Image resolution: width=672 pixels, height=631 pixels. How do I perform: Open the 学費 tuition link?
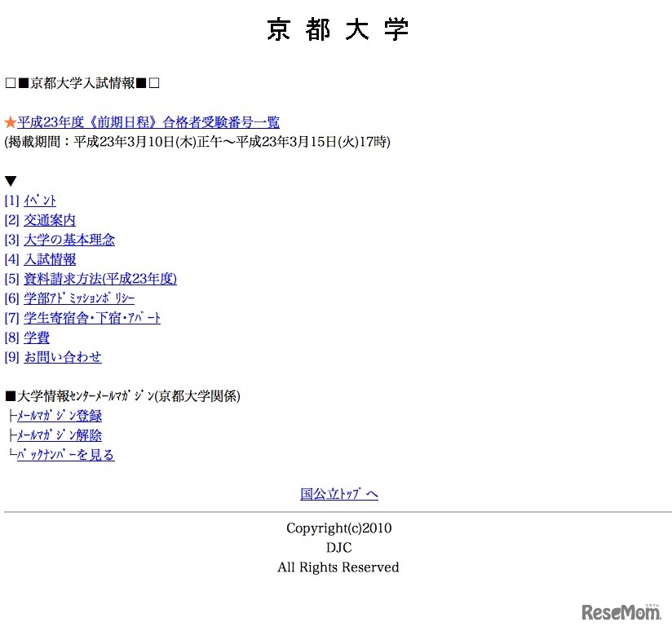tap(38, 338)
